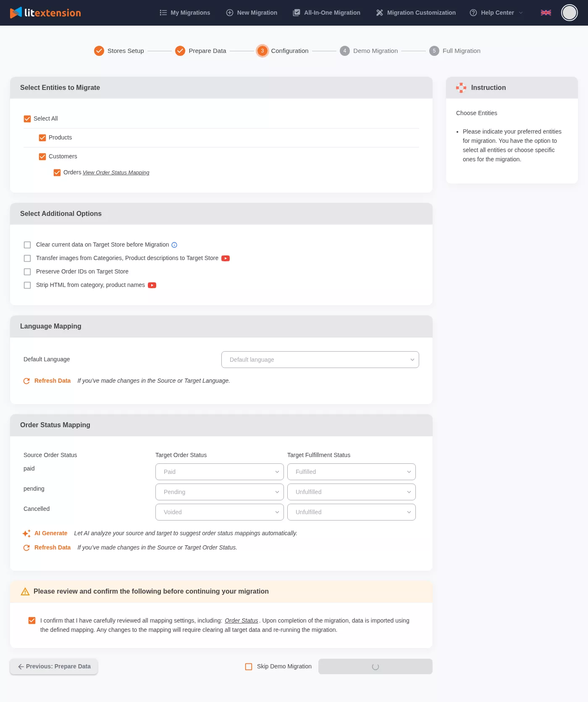Open fulfillment status dropdown for Cancelled row
This screenshot has width=588, height=702.
click(352, 512)
